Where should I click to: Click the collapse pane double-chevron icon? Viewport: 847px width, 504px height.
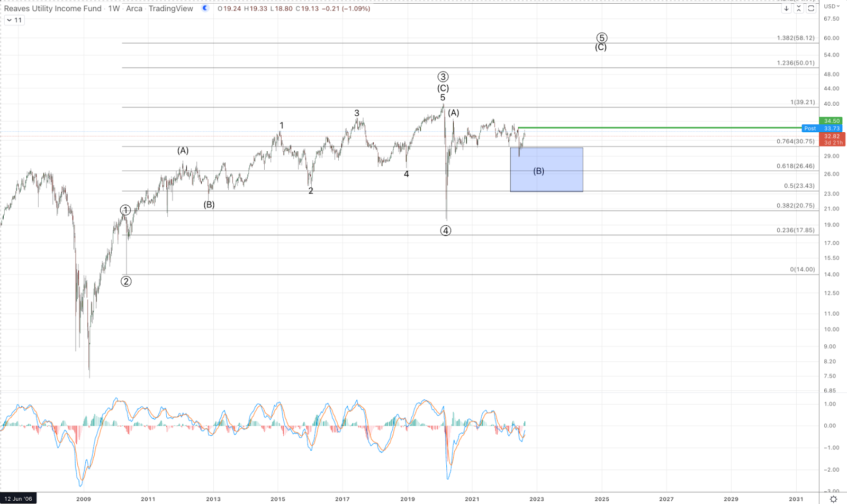[x=799, y=8]
